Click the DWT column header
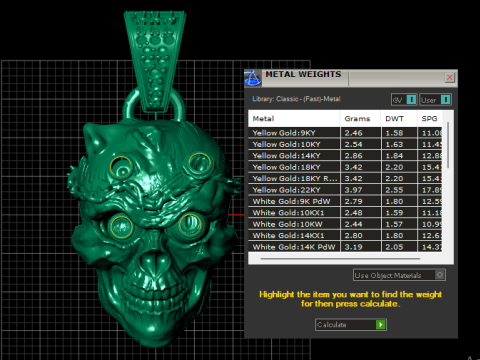Image resolution: width=480 pixels, height=360 pixels. tap(399, 119)
